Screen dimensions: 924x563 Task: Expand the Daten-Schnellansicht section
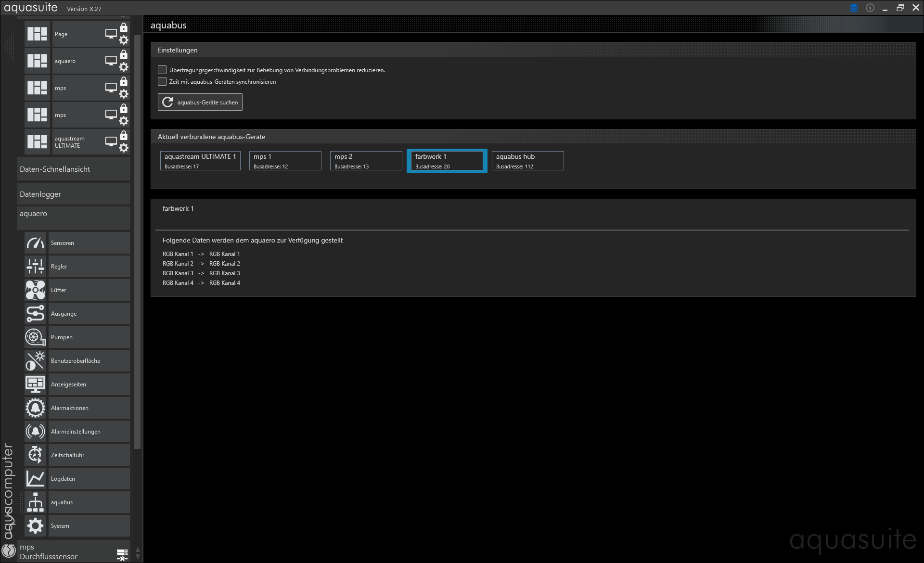tap(74, 169)
